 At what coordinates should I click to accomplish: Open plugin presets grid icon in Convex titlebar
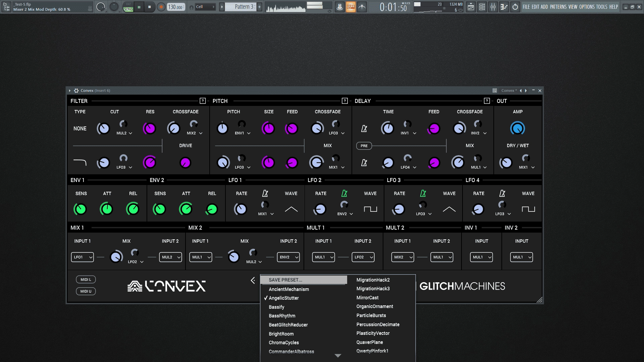494,90
